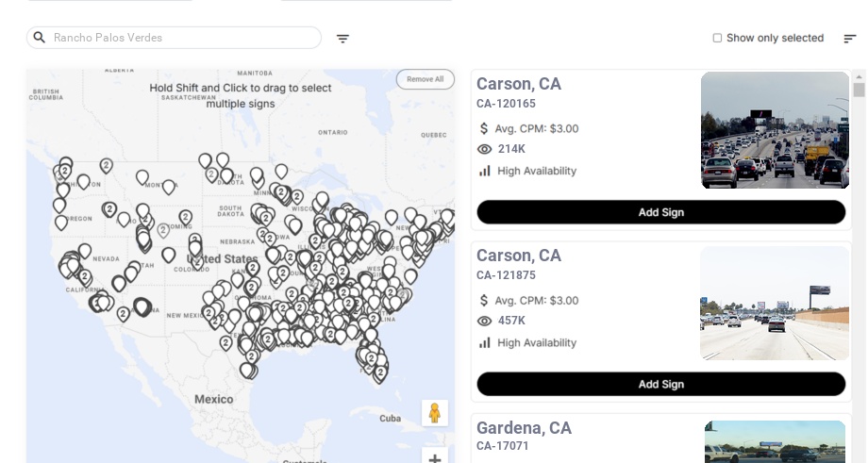Screen dimensions: 868x463
Task: Click the listings panel vertical scrollbar
Action: [x=859, y=91]
